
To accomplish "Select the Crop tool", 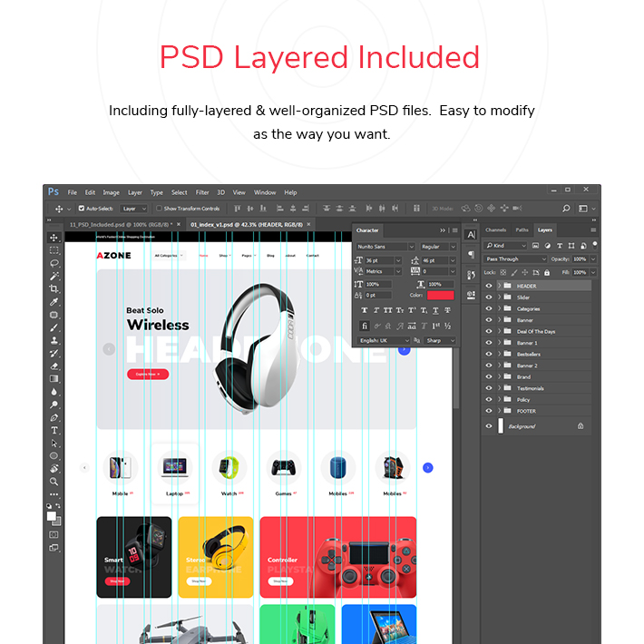I will (x=54, y=288).
